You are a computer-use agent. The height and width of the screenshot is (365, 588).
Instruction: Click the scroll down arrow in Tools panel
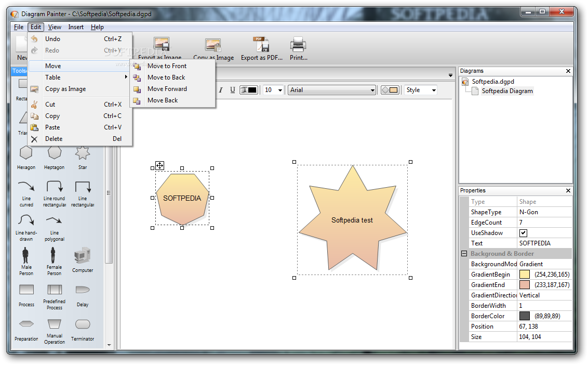[x=109, y=345]
